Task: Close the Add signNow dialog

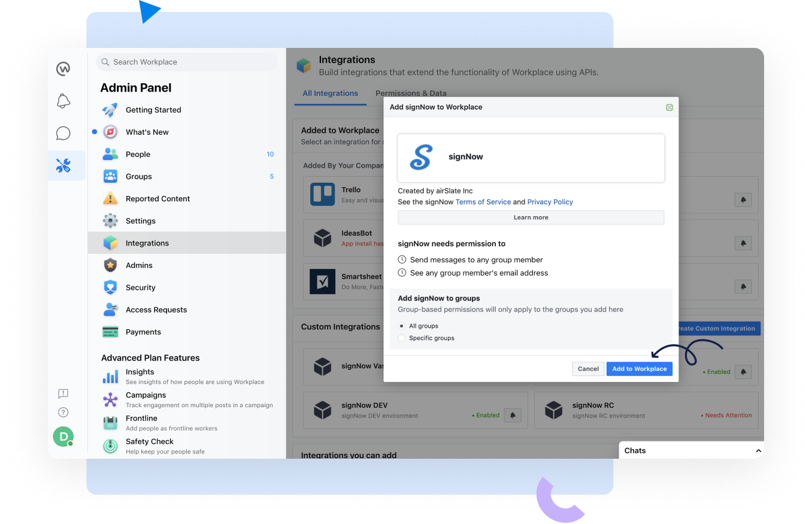Action: click(669, 107)
